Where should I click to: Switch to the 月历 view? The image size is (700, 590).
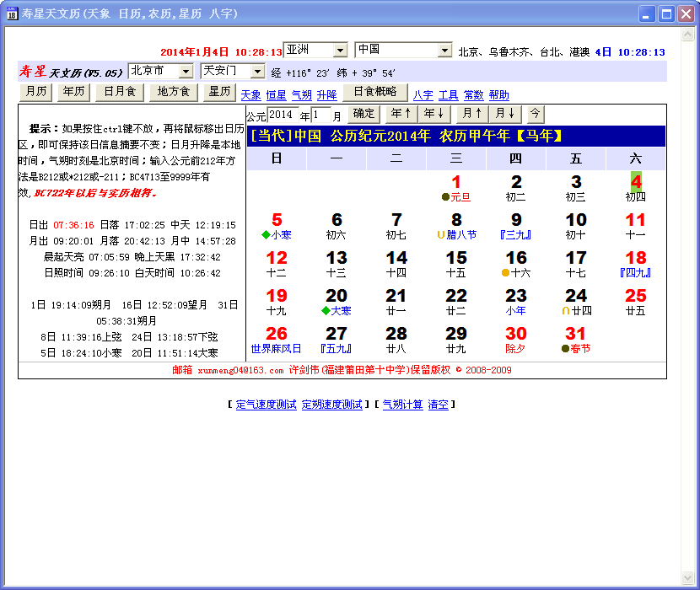pos(35,92)
